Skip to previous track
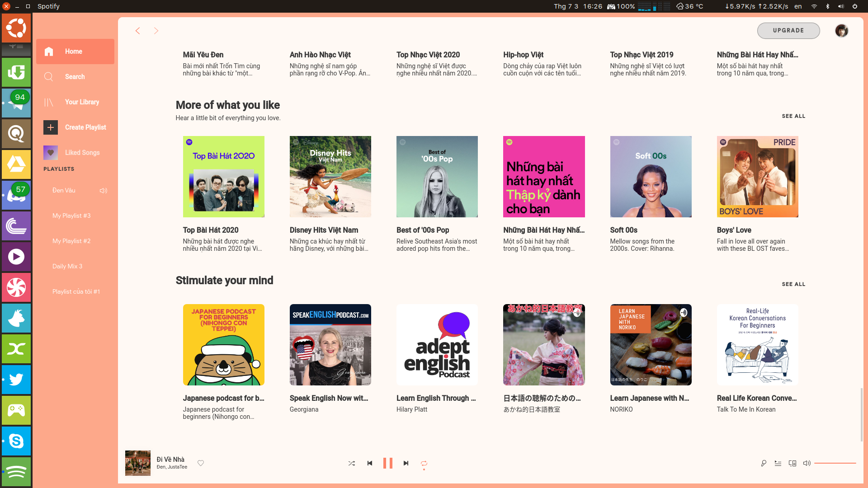This screenshot has height=488, width=868. click(370, 463)
